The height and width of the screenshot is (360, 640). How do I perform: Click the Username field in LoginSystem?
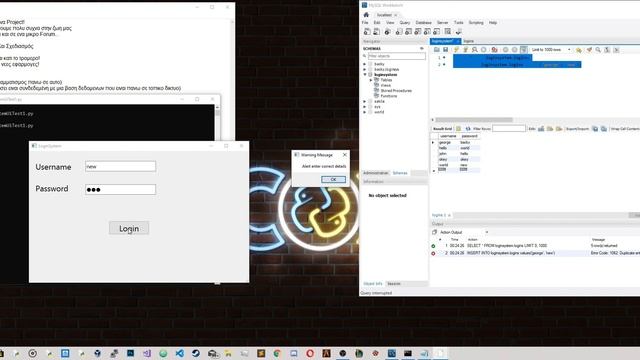120,167
